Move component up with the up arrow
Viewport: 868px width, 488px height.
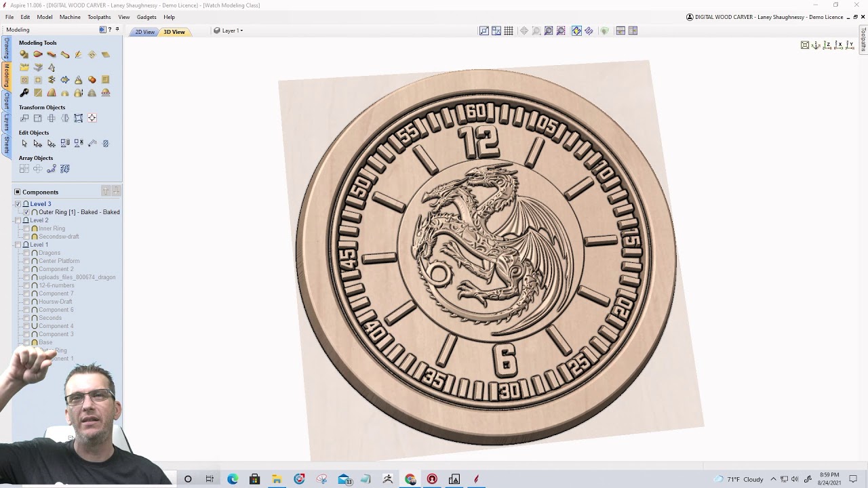106,192
